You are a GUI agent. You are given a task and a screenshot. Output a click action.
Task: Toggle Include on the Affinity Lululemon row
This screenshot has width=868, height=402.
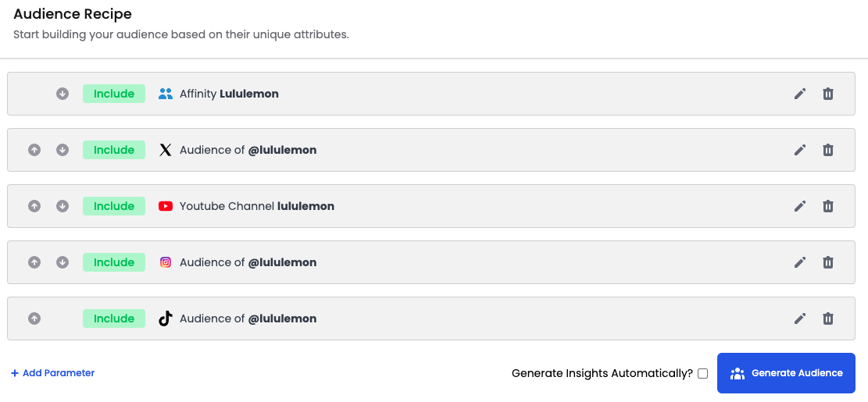coord(114,94)
